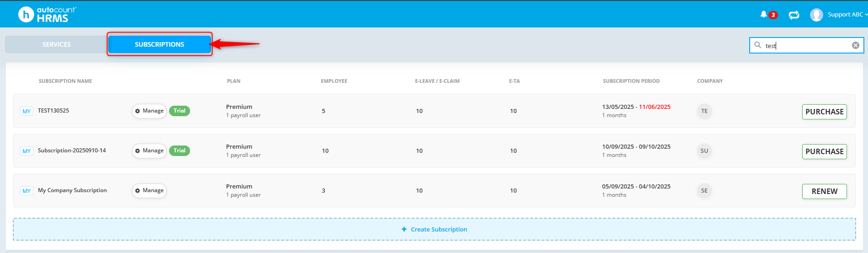Click the red expiry date 11/06/2025

click(655, 107)
